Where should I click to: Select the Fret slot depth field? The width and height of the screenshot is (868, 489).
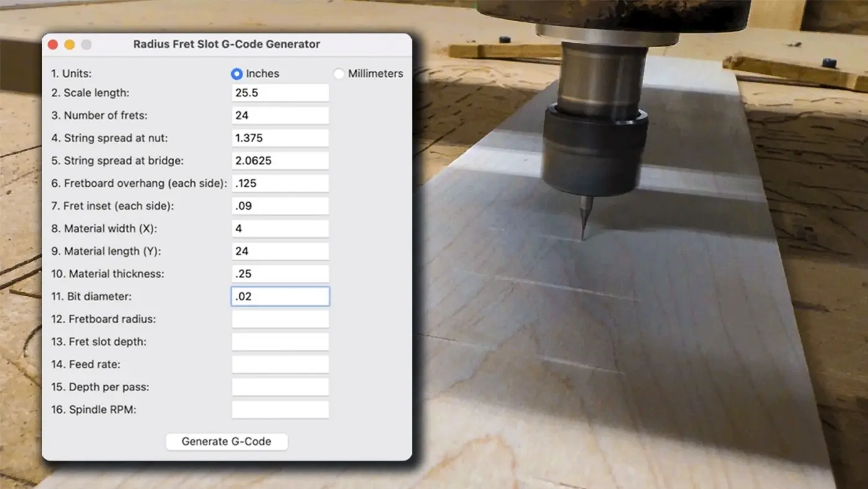pyautogui.click(x=280, y=341)
